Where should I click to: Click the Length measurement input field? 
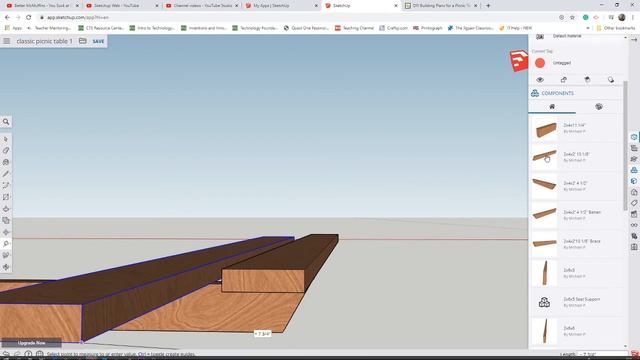click(x=603, y=354)
